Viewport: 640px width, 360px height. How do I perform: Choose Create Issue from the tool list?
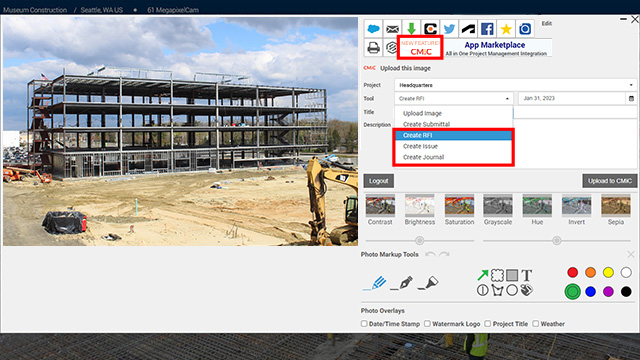click(453, 146)
